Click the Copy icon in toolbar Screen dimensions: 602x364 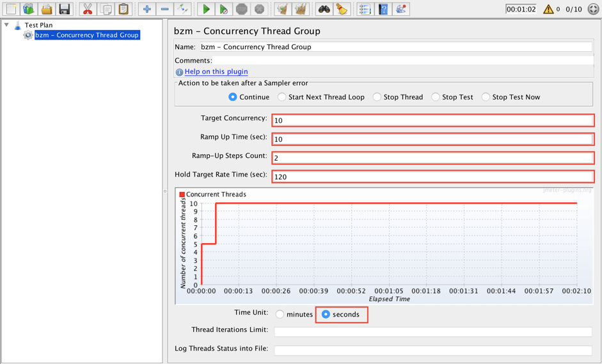click(x=106, y=9)
